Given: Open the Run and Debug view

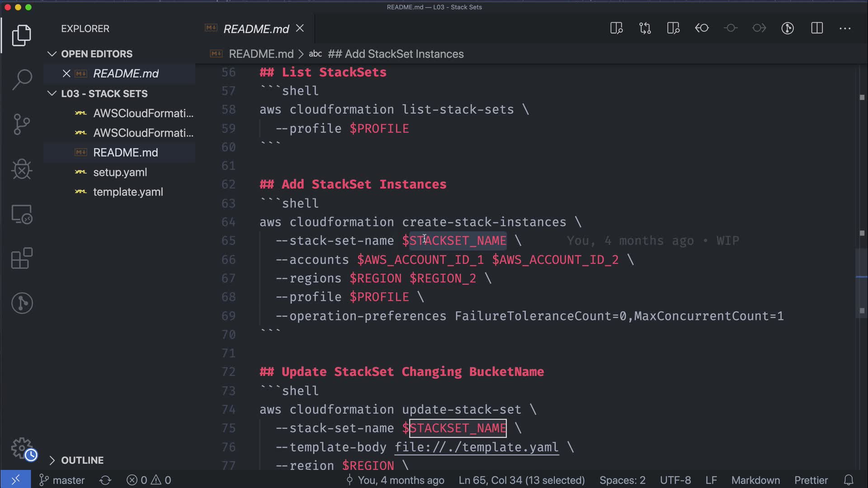Looking at the screenshot, I should 22,169.
